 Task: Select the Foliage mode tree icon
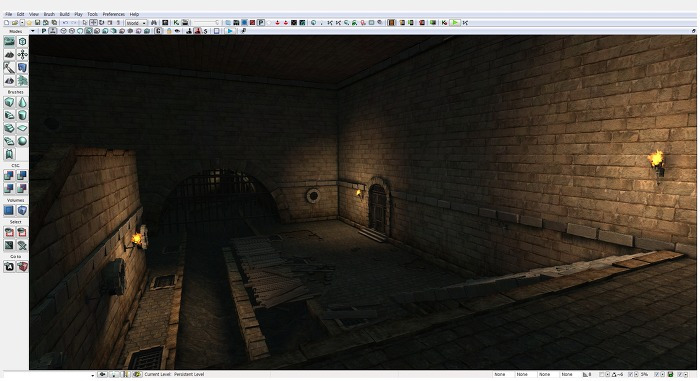point(22,80)
